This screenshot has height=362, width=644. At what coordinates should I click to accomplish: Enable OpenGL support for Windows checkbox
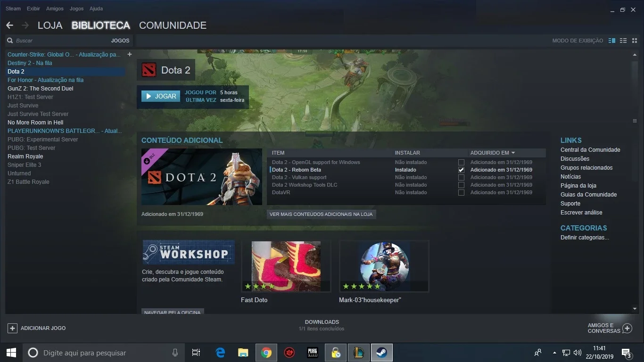[x=461, y=162]
